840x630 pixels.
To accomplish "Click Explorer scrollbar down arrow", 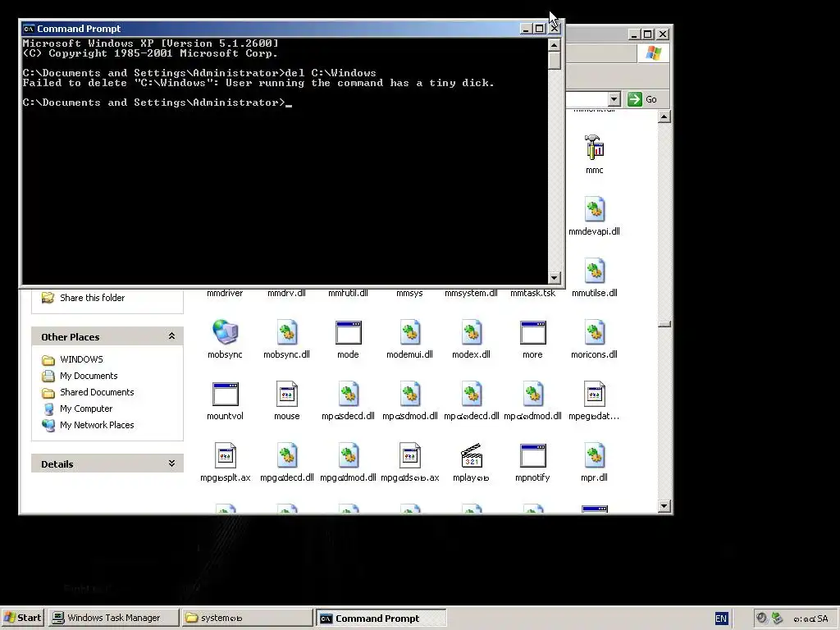I will (x=664, y=506).
